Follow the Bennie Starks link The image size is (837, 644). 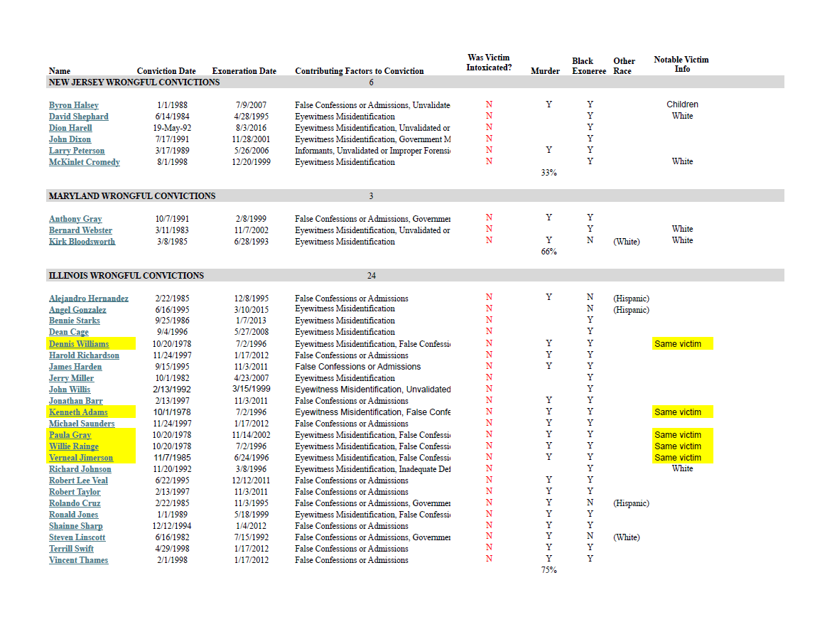click(74, 321)
